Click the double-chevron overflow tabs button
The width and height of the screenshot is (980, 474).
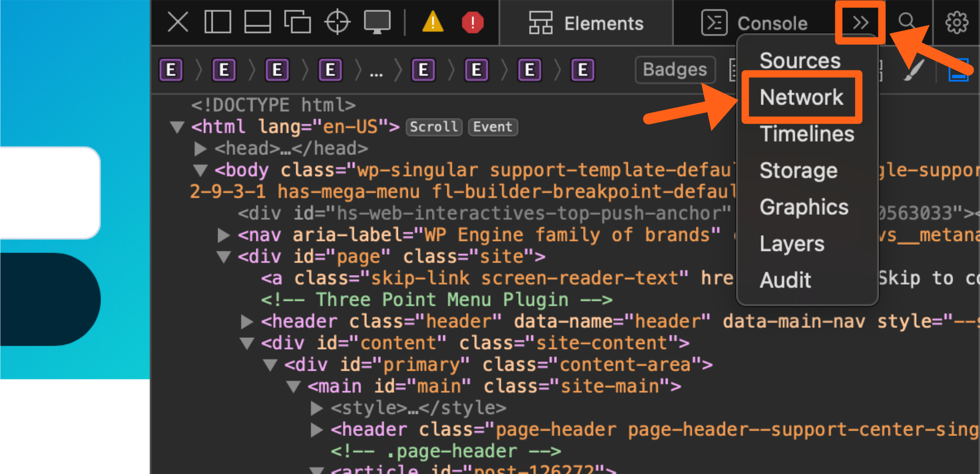pyautogui.click(x=860, y=23)
